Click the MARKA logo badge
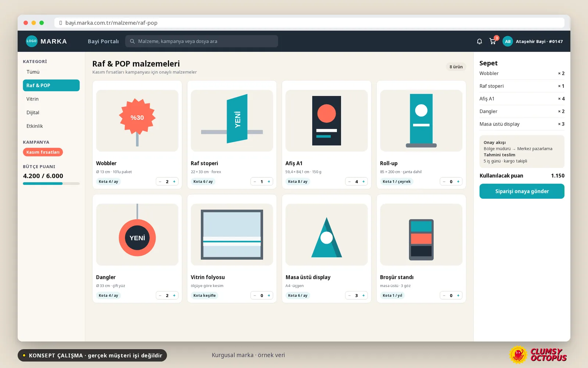Image resolution: width=588 pixels, height=368 pixels. tap(32, 41)
